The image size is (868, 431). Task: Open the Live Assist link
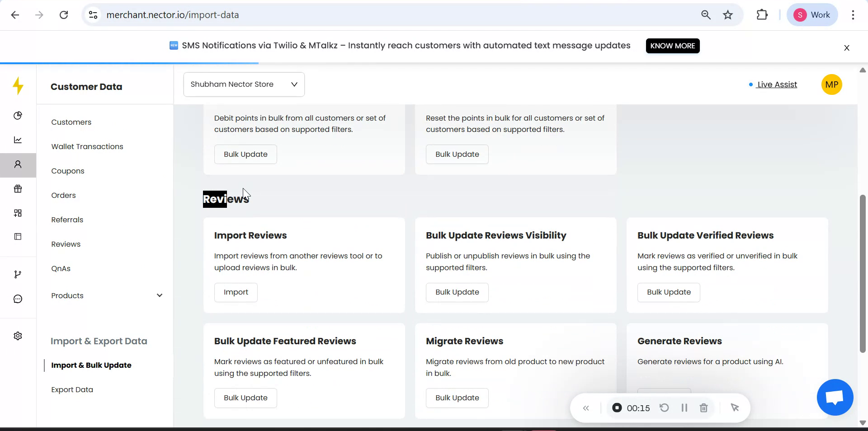point(777,84)
